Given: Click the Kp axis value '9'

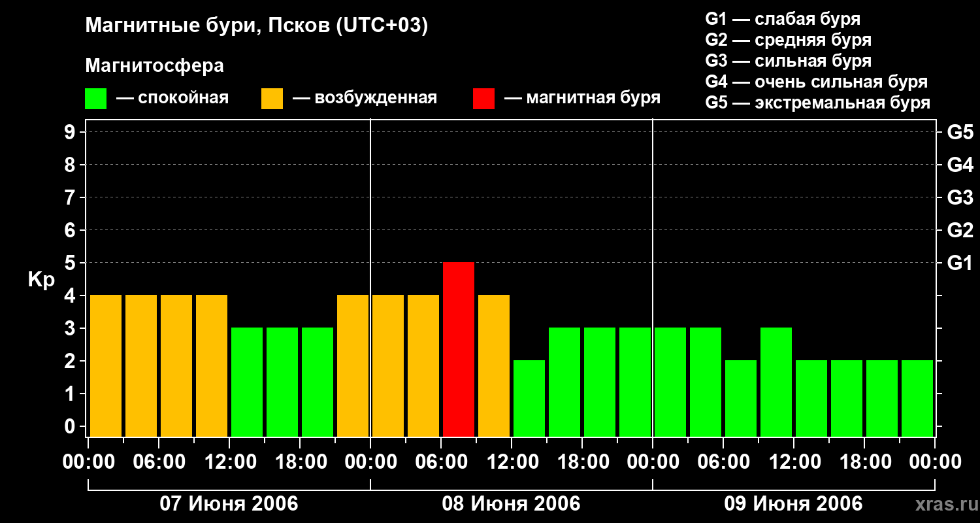Looking at the screenshot, I should click(x=71, y=132).
